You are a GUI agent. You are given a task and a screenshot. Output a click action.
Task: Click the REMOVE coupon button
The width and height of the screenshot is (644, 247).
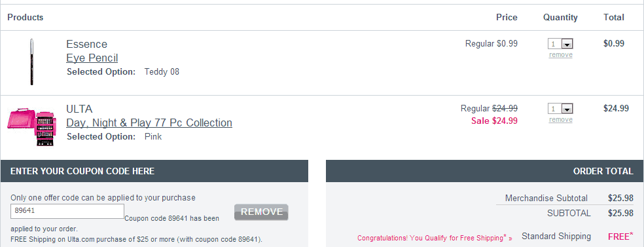(x=261, y=212)
